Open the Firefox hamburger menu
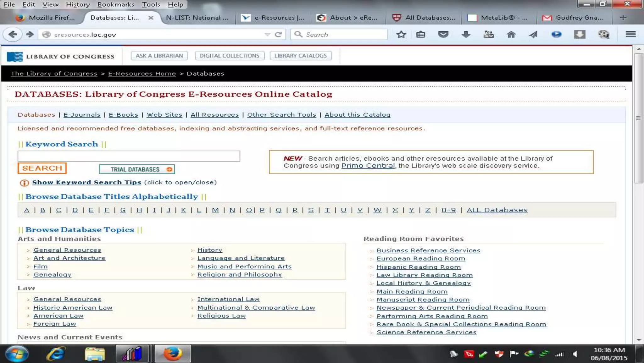Image resolution: width=644 pixels, height=363 pixels. (630, 35)
